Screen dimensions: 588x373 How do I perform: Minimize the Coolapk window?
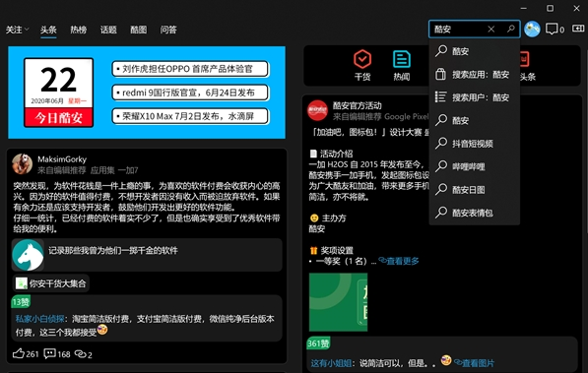(x=524, y=8)
